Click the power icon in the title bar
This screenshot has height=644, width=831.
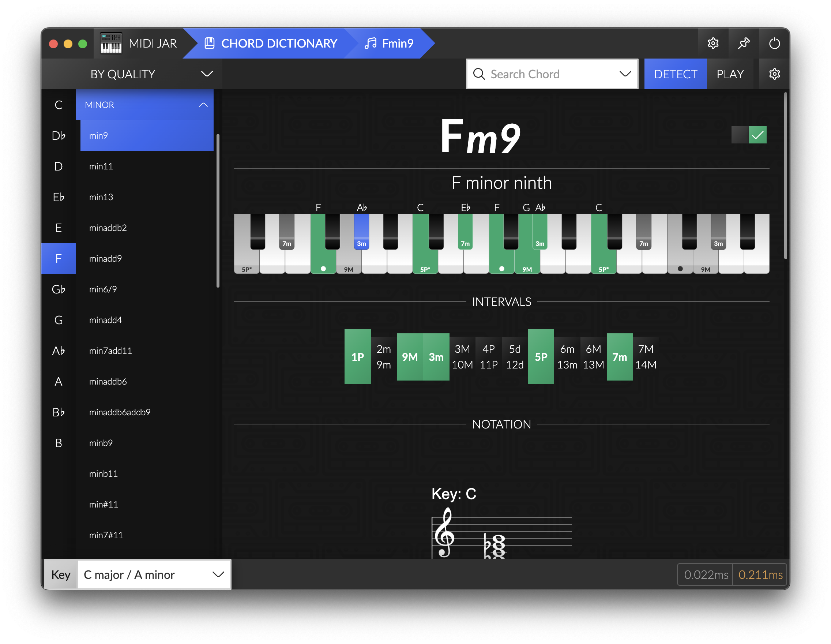click(774, 44)
